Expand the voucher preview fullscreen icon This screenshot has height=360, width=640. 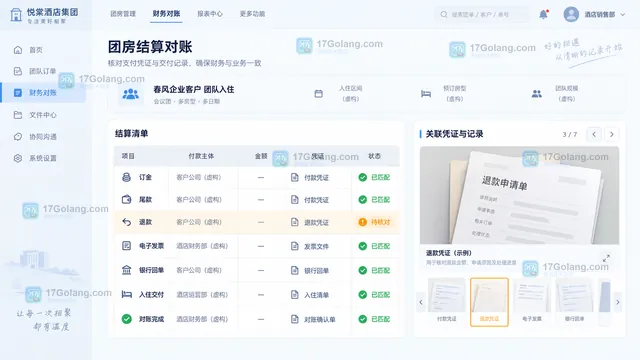tap(606, 258)
